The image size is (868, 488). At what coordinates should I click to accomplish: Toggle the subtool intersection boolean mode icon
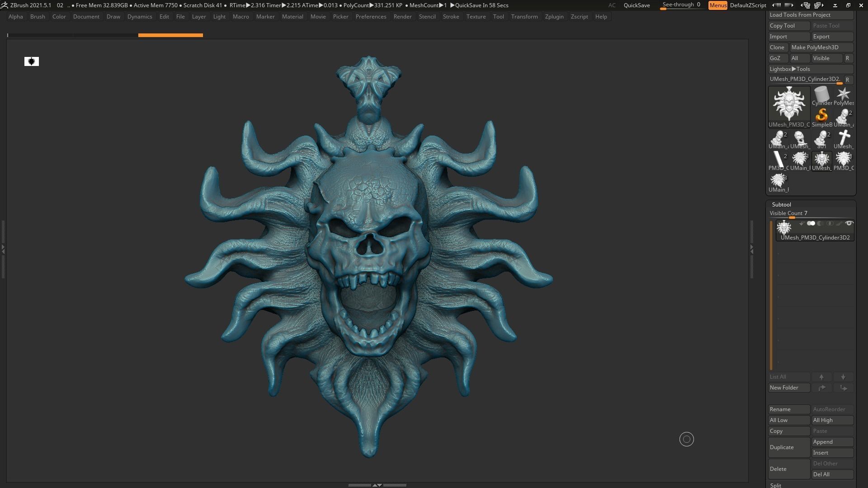click(830, 224)
